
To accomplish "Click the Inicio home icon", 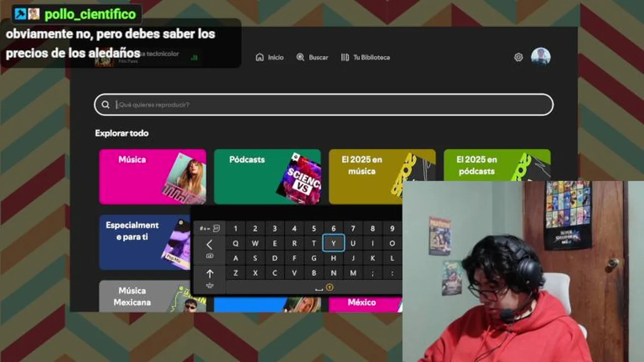I will point(260,57).
